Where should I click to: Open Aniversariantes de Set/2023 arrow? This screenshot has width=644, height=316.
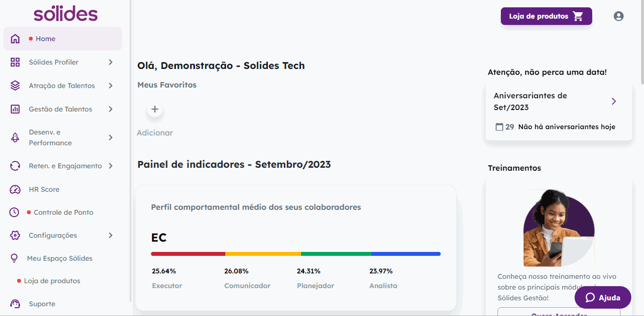click(614, 101)
